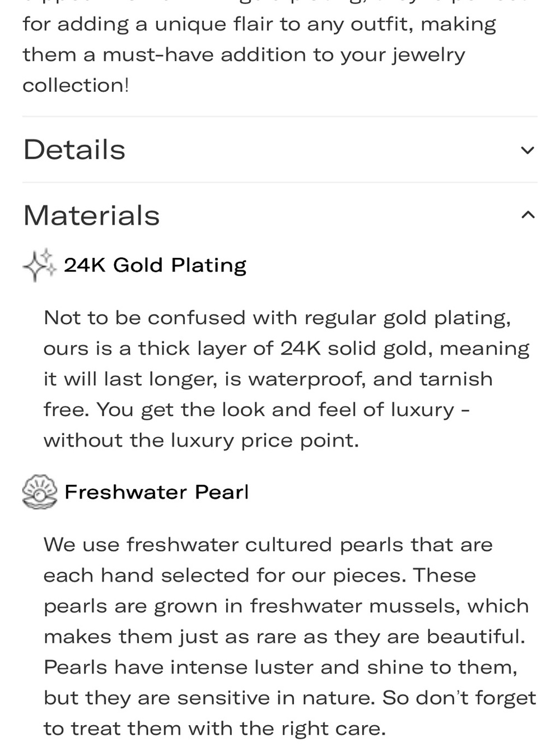Image resolution: width=560 pixels, height=747 pixels.
Task: Click the 'Pearls have intense luster' sentence
Action: pyautogui.click(x=281, y=667)
